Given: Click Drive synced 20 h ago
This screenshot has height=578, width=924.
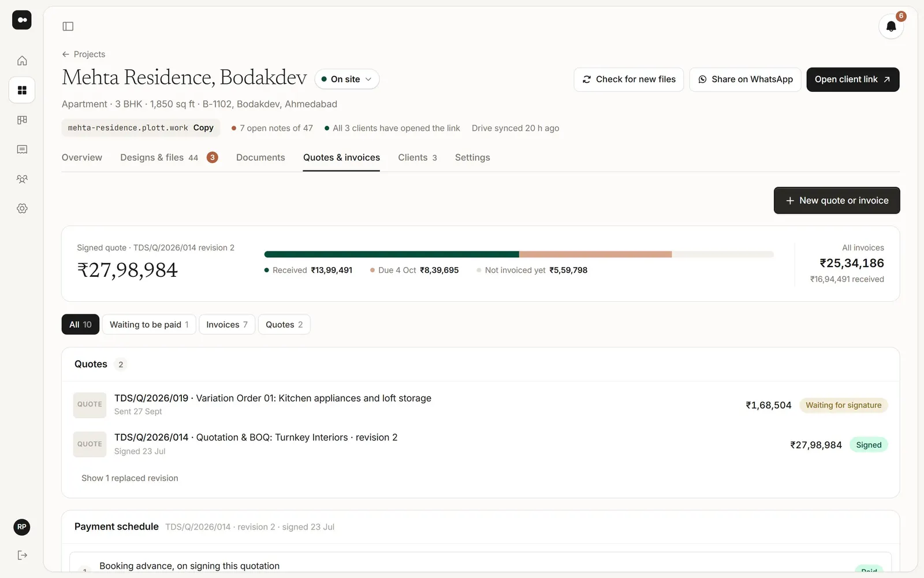Looking at the screenshot, I should (x=515, y=128).
